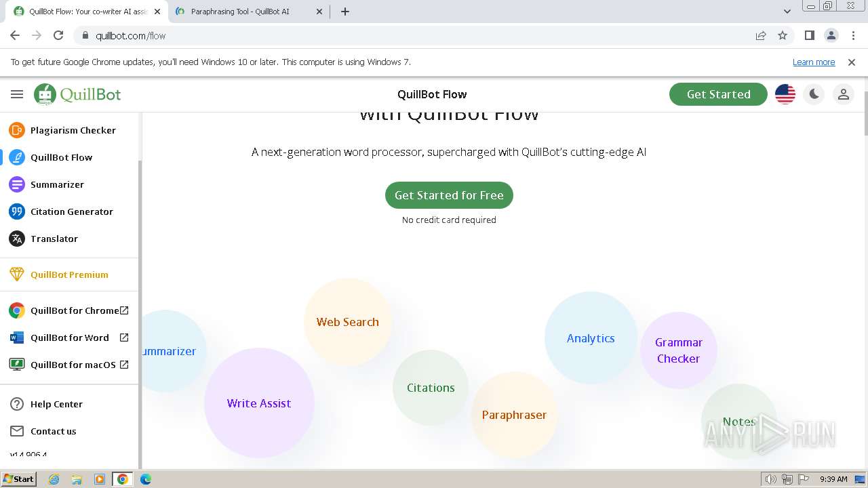This screenshot has width=868, height=488.
Task: Click the Web Search bubble
Action: pos(348,322)
